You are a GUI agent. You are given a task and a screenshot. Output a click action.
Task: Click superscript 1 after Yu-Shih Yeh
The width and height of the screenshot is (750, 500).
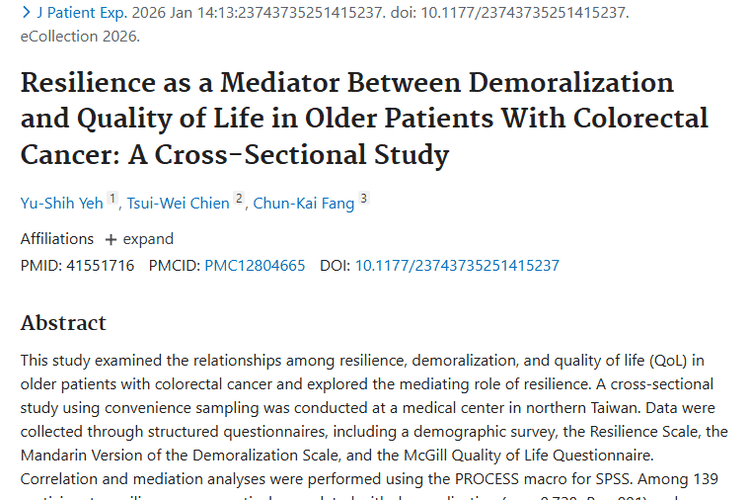[x=114, y=200]
